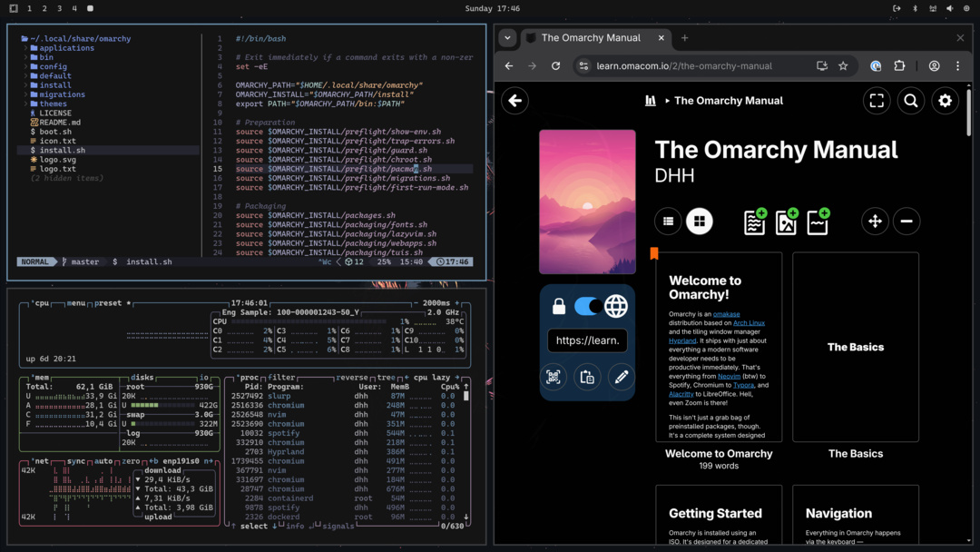Screen dimensions: 980x552
Task: Click the https://learn. URL field
Action: 587,340
